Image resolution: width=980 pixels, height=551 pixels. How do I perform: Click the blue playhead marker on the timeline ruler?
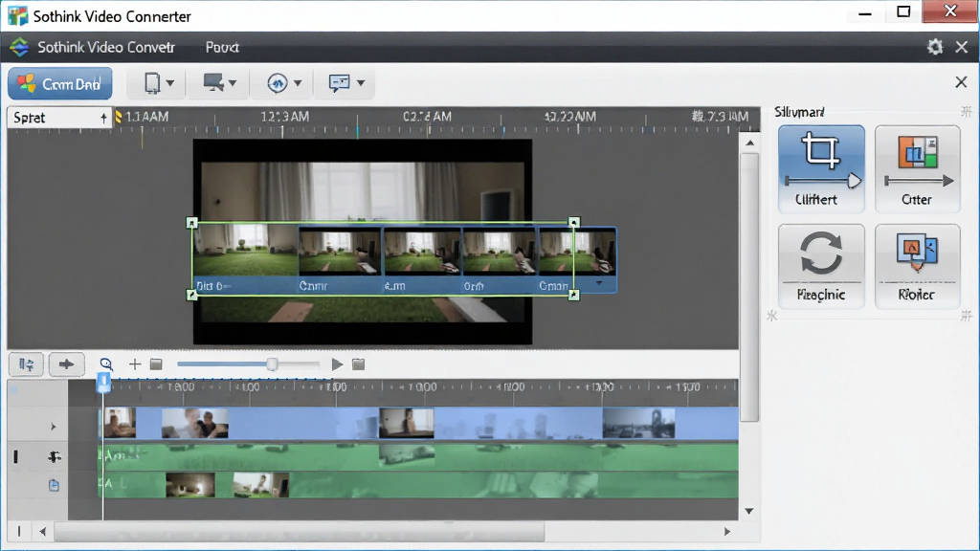[103, 383]
